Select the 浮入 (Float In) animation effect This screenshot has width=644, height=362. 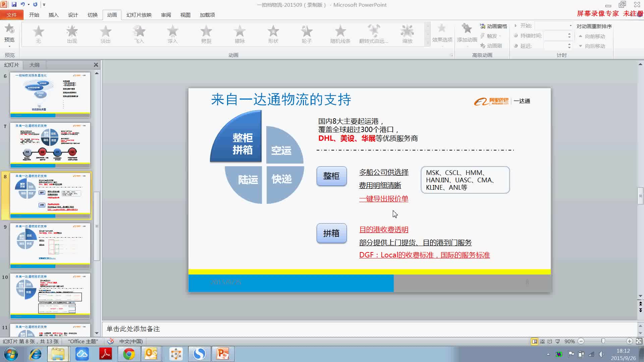coord(172,34)
